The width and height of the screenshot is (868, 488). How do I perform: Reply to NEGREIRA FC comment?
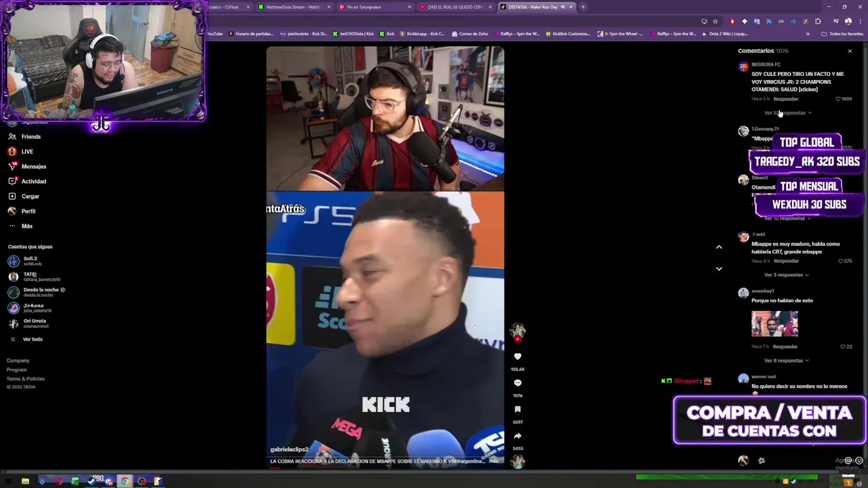coord(786,99)
